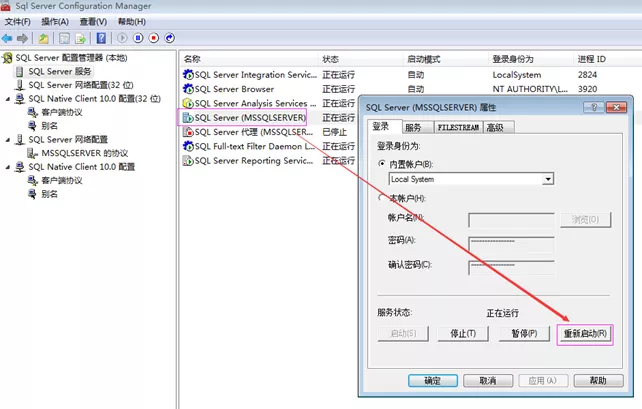The width and height of the screenshot is (642, 409).
Task: Select MSSQLSERVER 的协议 tree item
Action: click(84, 153)
